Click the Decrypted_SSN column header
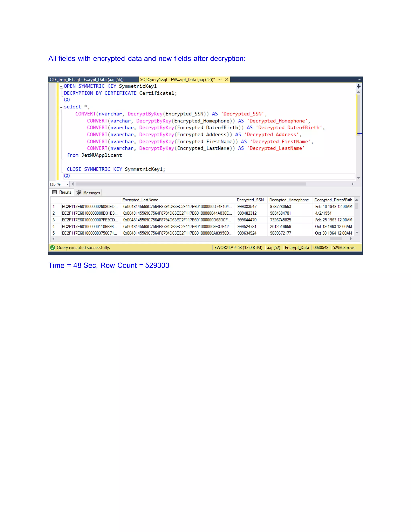Image resolution: width=411 pixels, height=532 pixels. pyautogui.click(x=250, y=200)
